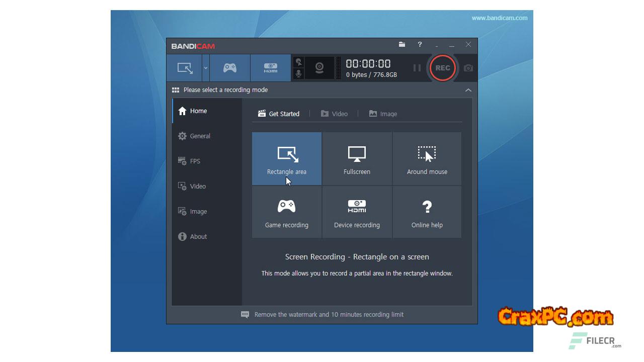644x362 pixels.
Task: Collapse the recording mode panel chevron
Action: (468, 90)
